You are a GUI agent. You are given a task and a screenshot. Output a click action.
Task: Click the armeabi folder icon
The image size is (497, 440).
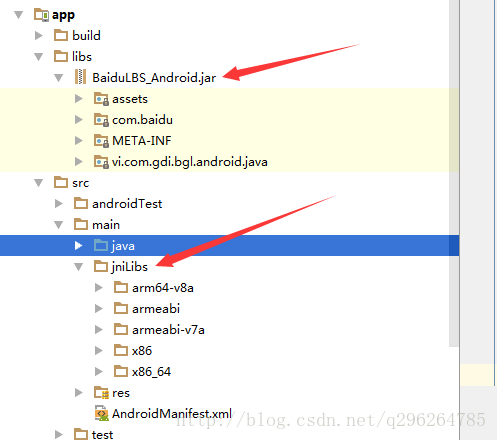(x=121, y=308)
